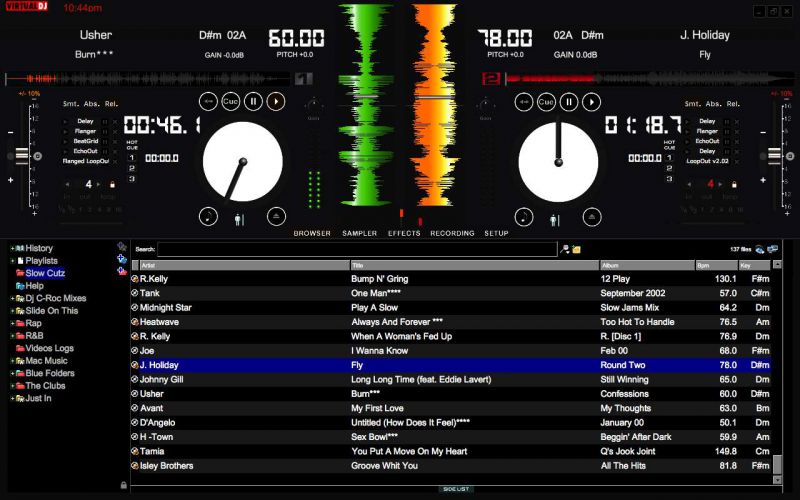
Task: Start playback on deck 2
Action: 592,102
